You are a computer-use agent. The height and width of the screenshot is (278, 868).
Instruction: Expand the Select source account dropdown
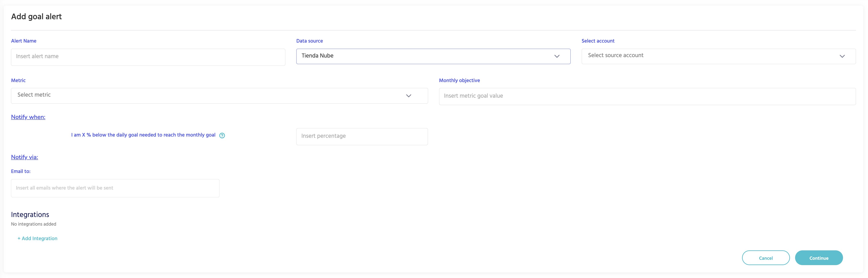(718, 56)
